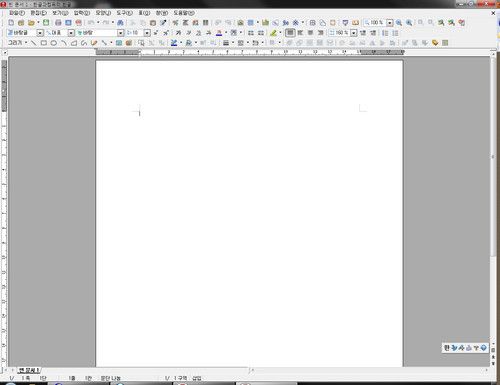Image resolution: width=500 pixels, height=385 pixels.
Task: Open the 입력(D) menu
Action: point(82,13)
